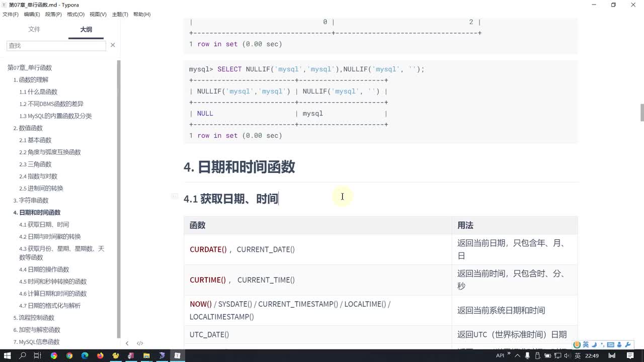The image size is (644, 362).
Task: Go to 2.5 进制间的转换 outline entry
Action: click(x=41, y=188)
